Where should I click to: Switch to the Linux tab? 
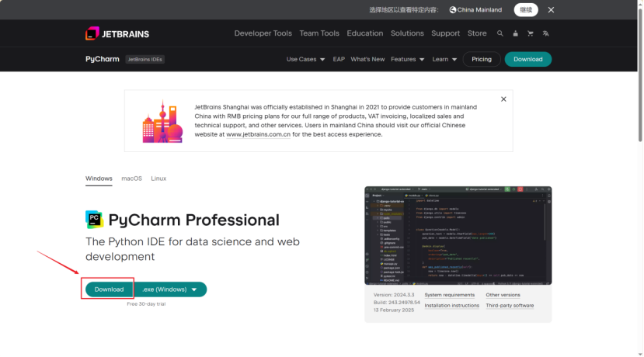(x=158, y=178)
